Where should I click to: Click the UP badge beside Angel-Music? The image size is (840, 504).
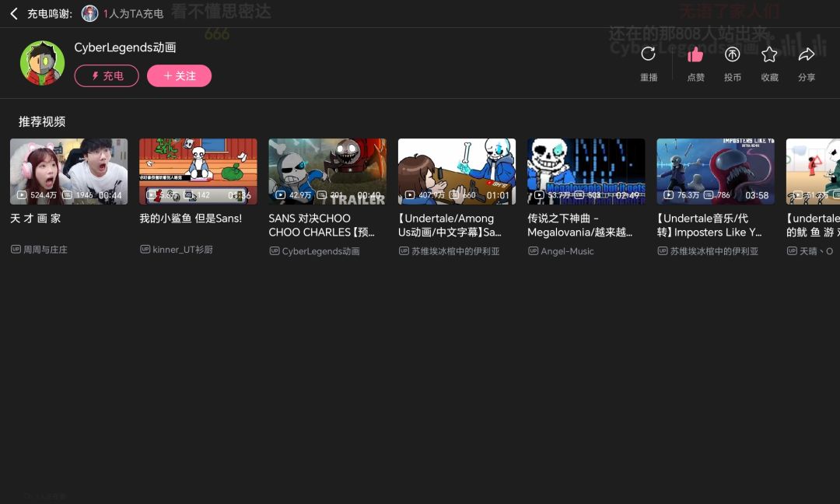533,250
